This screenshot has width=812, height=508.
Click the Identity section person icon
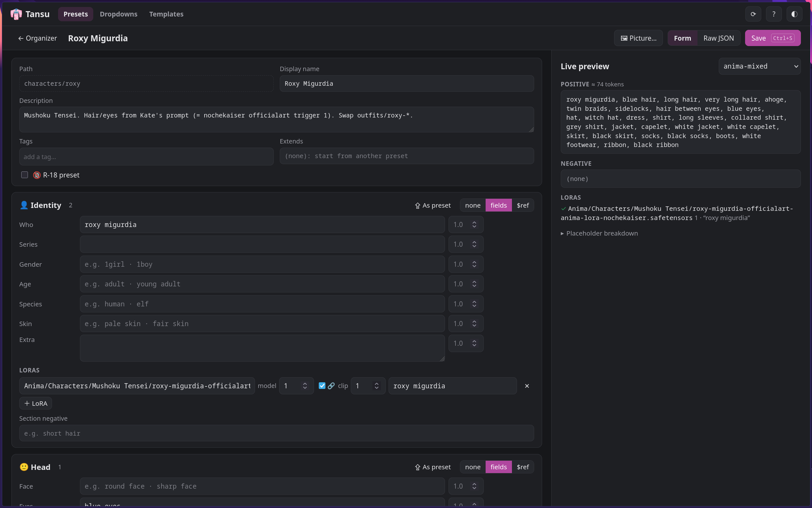click(24, 205)
